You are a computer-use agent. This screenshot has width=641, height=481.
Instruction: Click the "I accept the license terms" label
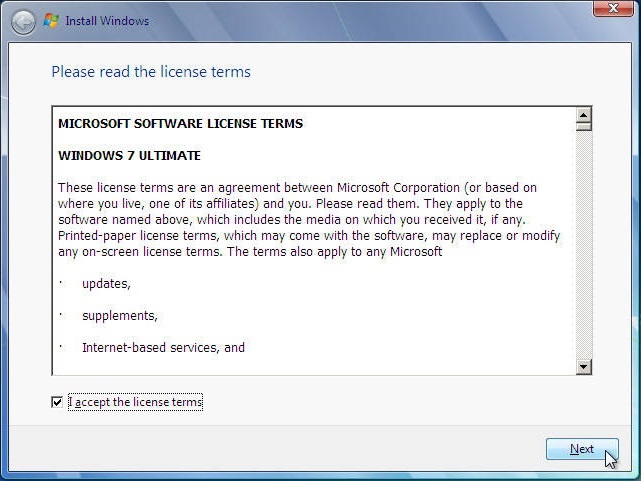pyautogui.click(x=135, y=402)
